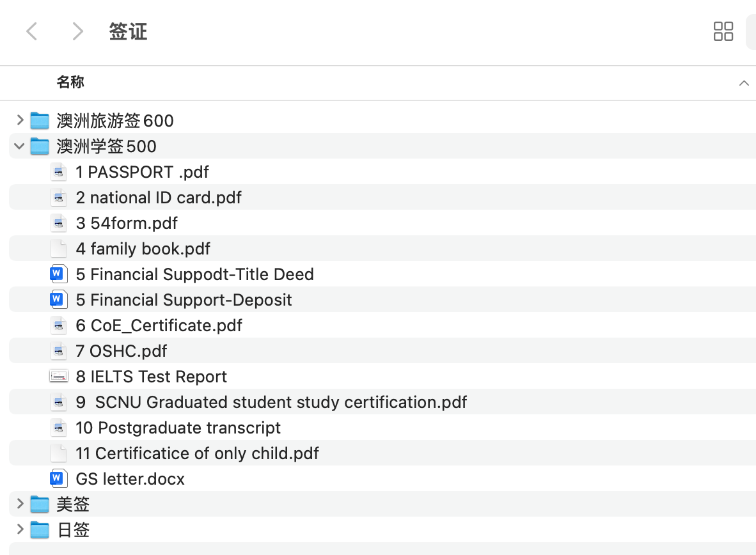Expand the 美签 folder
Screen dimensions: 756x555
20,504
